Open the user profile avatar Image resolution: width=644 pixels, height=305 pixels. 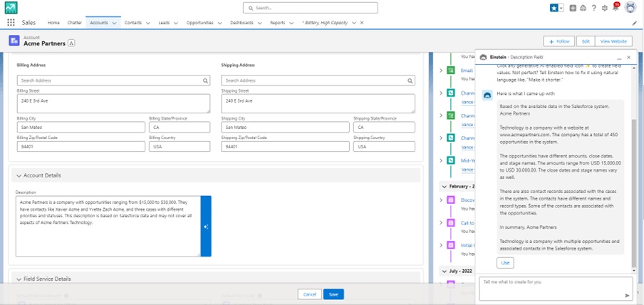(630, 8)
